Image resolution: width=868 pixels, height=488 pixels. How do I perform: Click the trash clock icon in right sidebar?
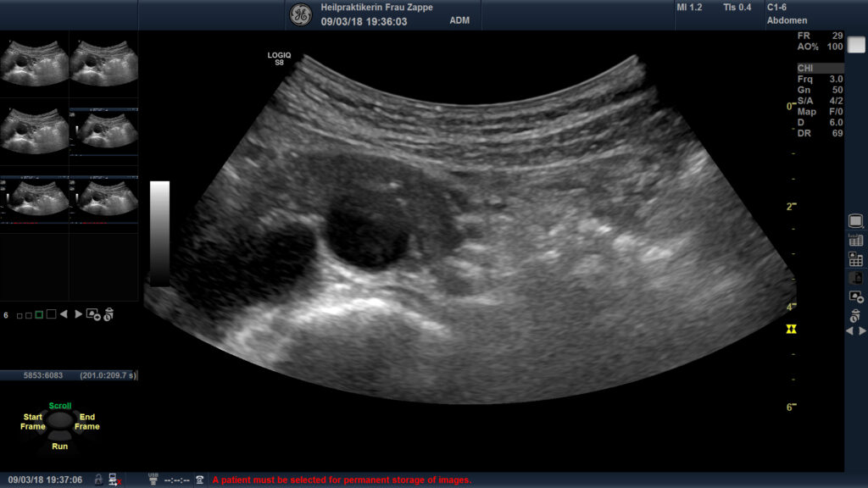coord(855,315)
